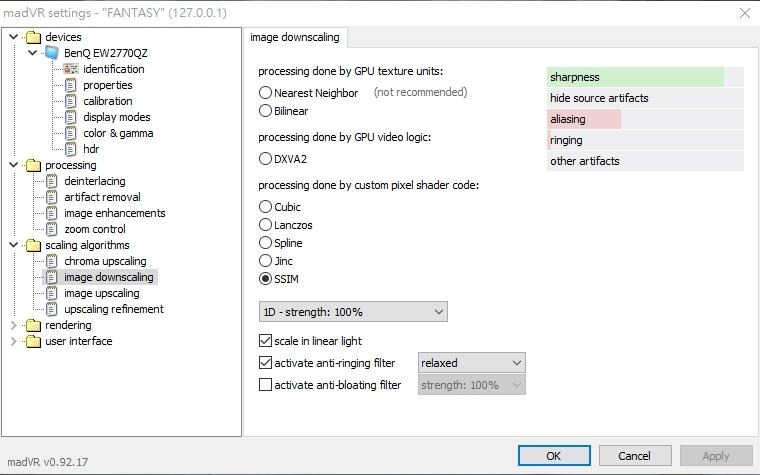Click the scaling algorithms folder icon
Viewport: 760px width, 475px height.
[x=33, y=245]
